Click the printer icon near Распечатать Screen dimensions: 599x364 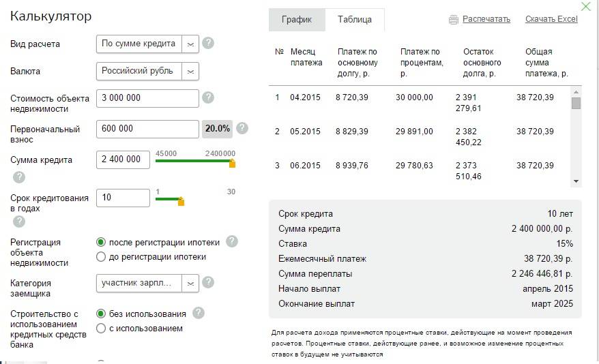coord(454,20)
